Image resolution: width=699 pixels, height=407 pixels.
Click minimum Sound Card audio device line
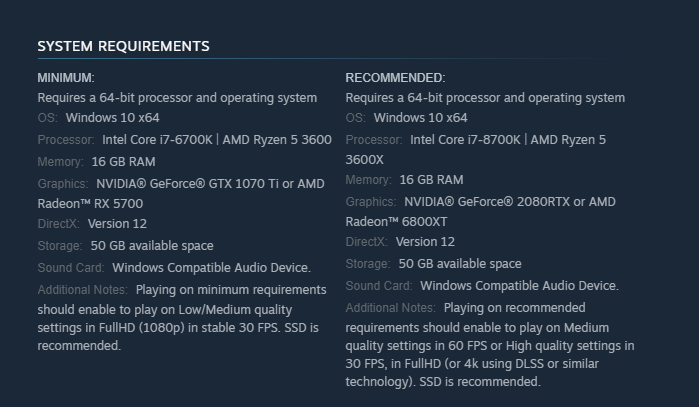[x=174, y=267]
